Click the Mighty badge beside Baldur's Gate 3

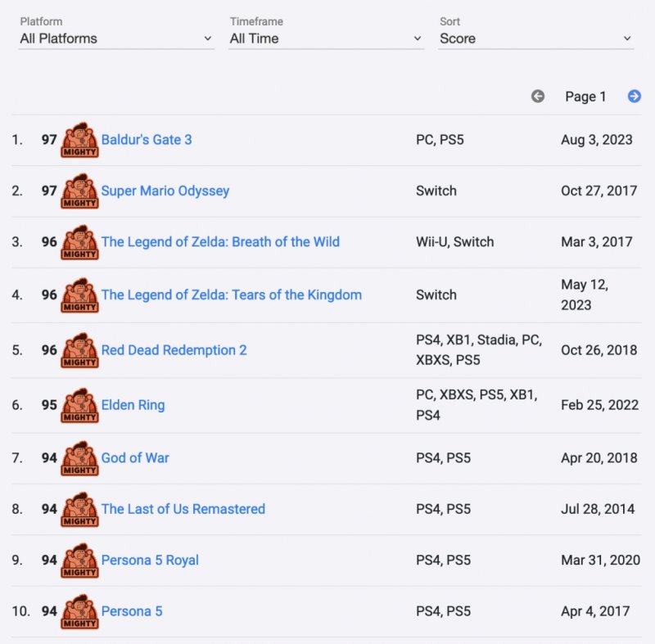tap(79, 140)
